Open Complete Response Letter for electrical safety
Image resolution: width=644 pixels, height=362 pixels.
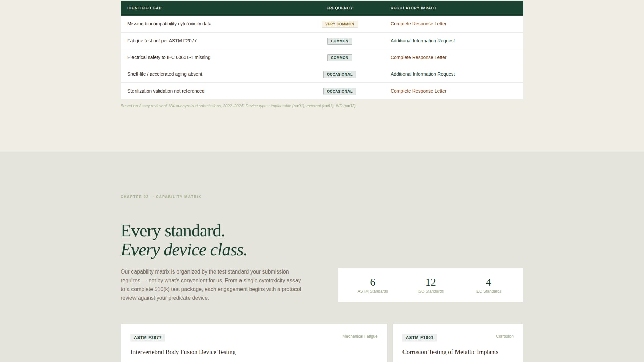pyautogui.click(x=418, y=57)
